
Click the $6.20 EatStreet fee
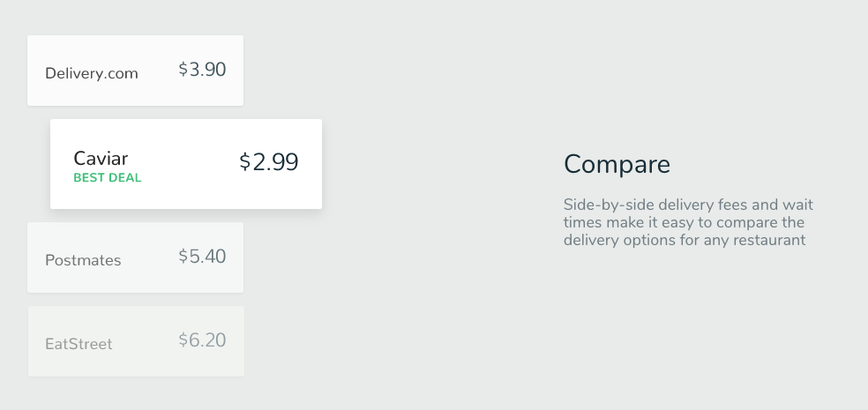[202, 340]
